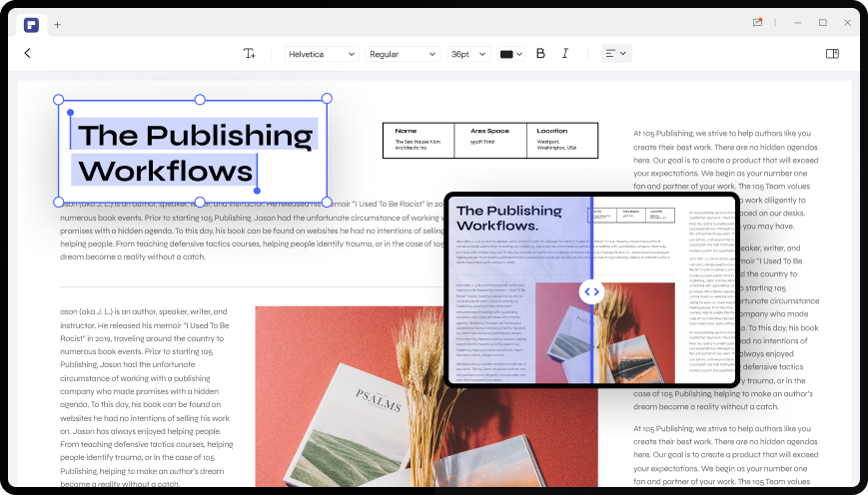Click the selection start handle before 'The'
The height and width of the screenshot is (495, 868).
[70, 113]
